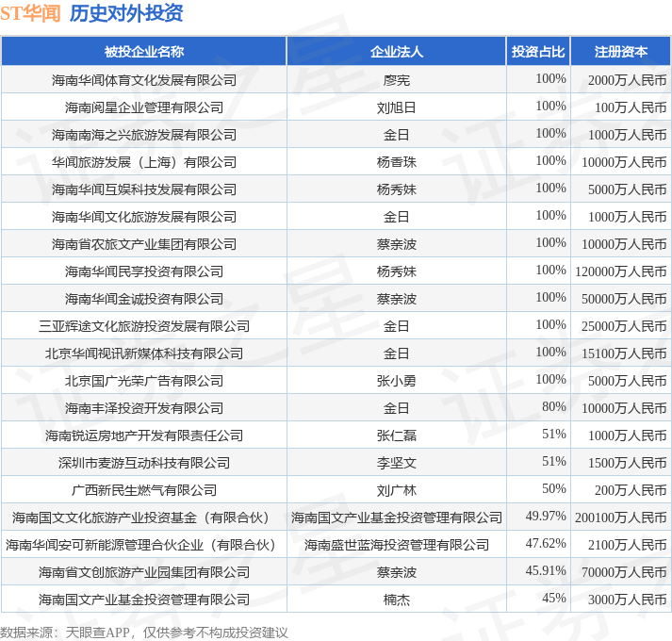The image size is (672, 641).
Task: Click the 120000万人民币 capital cell
Action: (x=620, y=271)
